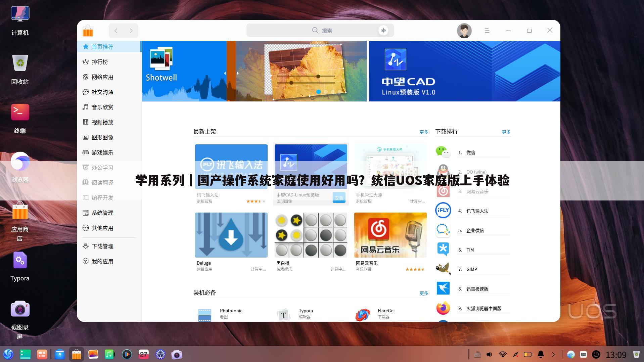This screenshot has height=362, width=644.
Task: Open the user avatar profile
Action: click(464, 31)
